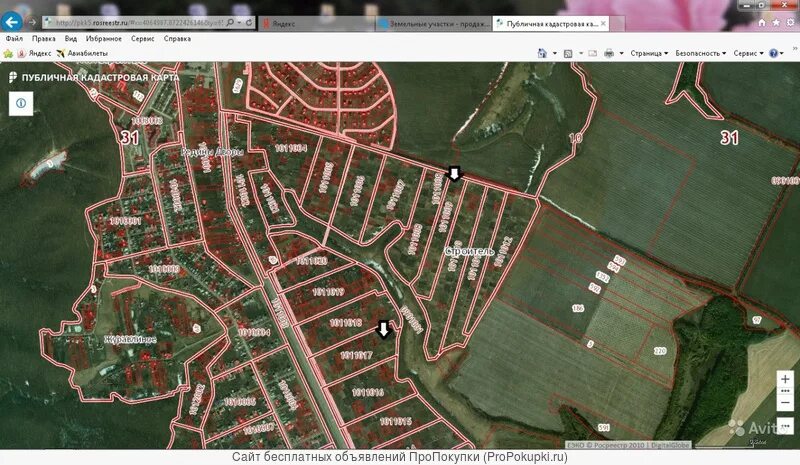Switch to the Яндекс tab

tap(317, 23)
